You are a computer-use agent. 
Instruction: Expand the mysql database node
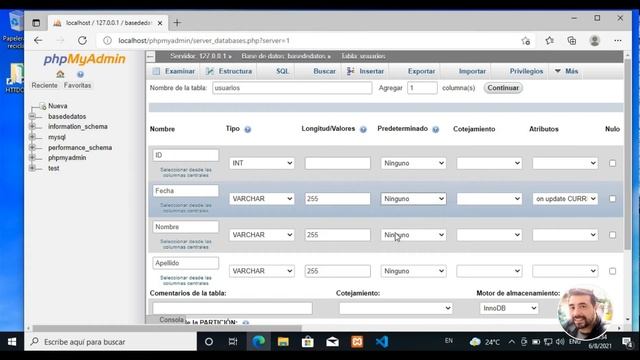pyautogui.click(x=32, y=137)
